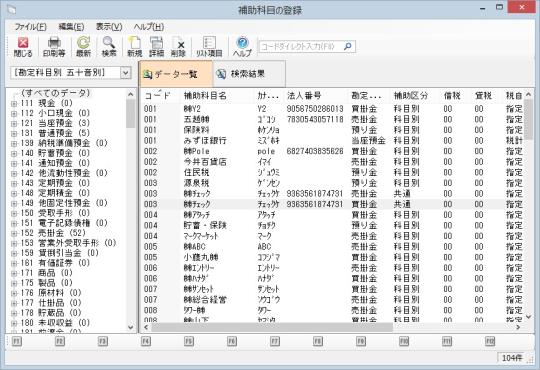Click the magnifier icon in code input
This screenshot has height=370, width=540.
pyautogui.click(x=348, y=46)
